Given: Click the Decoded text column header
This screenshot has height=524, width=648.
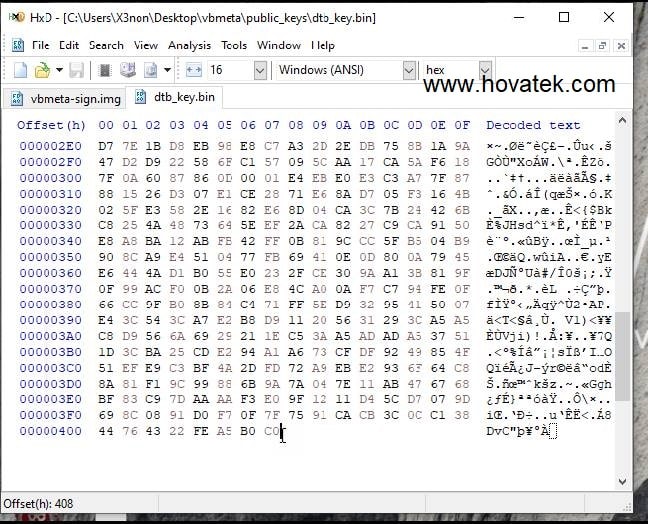Looking at the screenshot, I should [533, 125].
